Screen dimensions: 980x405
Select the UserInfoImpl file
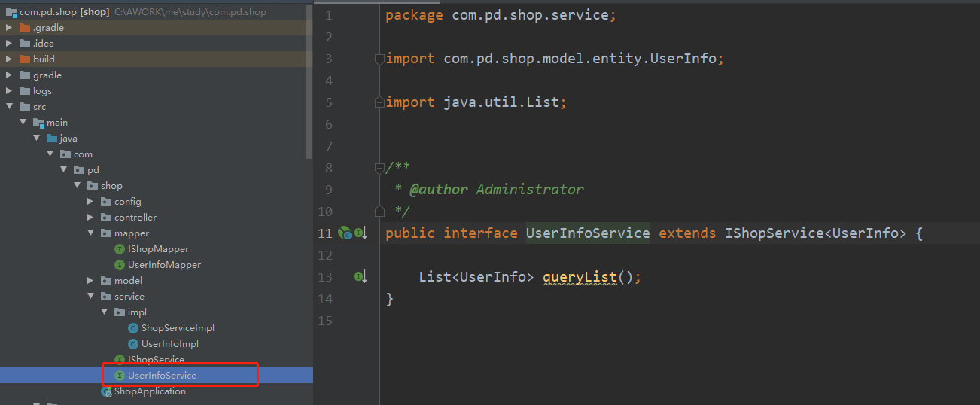coord(170,343)
